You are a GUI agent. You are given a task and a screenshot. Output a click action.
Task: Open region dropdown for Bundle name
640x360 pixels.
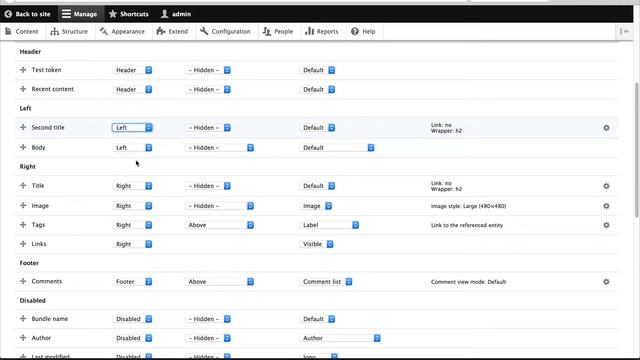click(132, 319)
